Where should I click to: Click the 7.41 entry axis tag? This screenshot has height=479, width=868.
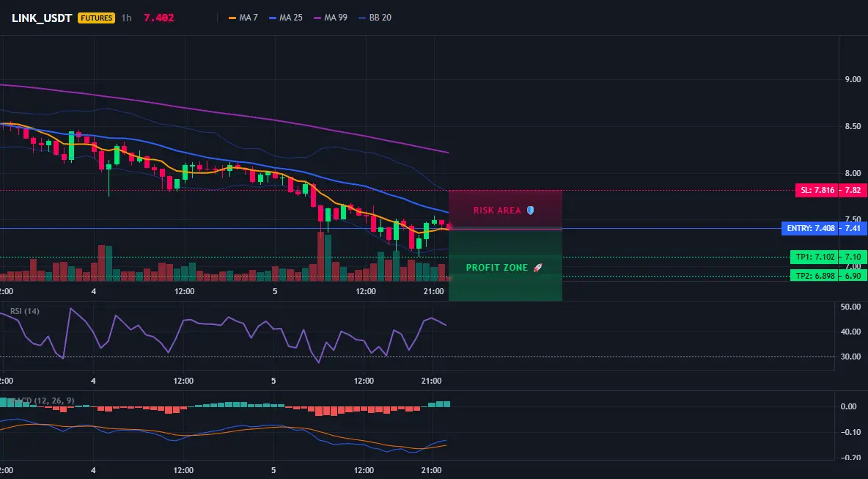[x=853, y=228]
